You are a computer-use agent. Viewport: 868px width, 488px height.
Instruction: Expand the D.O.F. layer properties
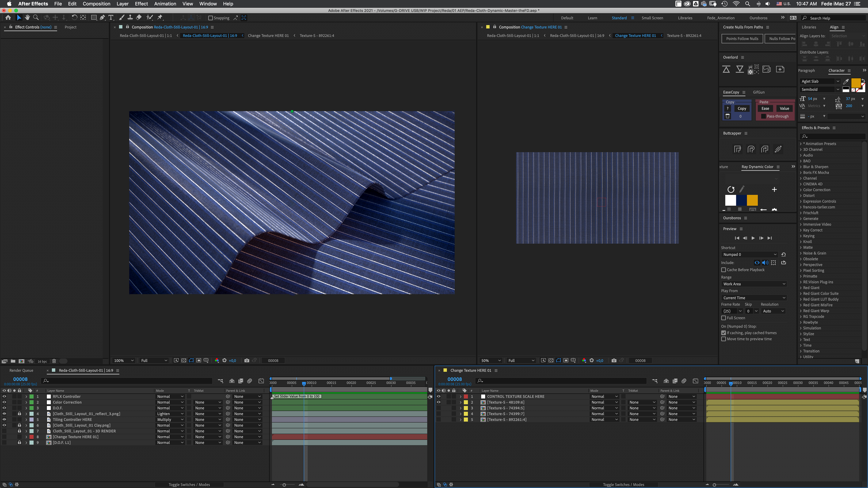coord(26,408)
